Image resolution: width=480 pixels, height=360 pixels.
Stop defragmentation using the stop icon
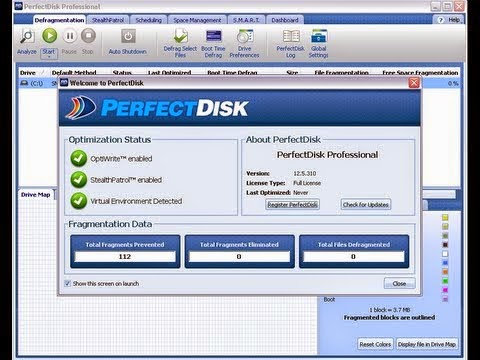point(88,36)
